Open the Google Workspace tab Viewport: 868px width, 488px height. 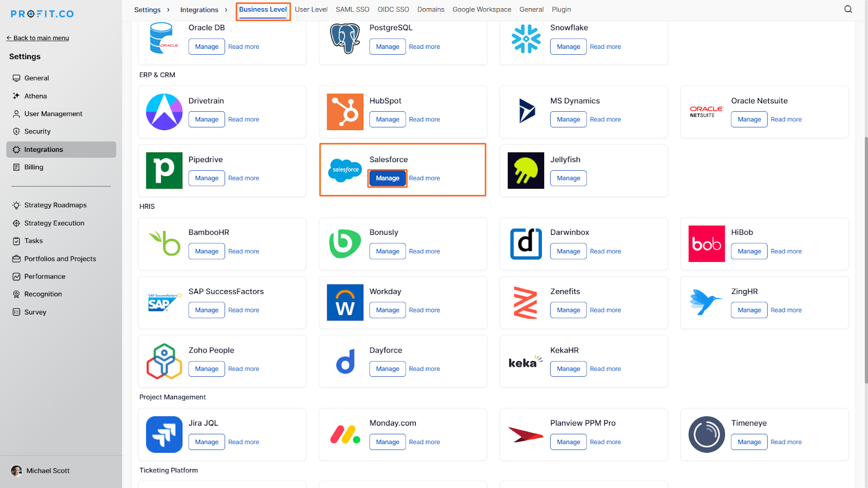pyautogui.click(x=482, y=9)
